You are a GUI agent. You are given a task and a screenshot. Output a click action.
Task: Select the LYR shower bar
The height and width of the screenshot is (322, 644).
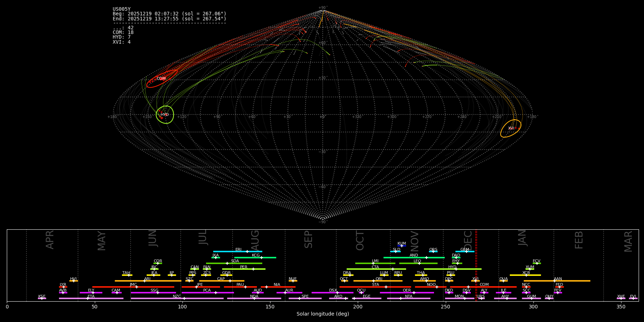coord(63,287)
